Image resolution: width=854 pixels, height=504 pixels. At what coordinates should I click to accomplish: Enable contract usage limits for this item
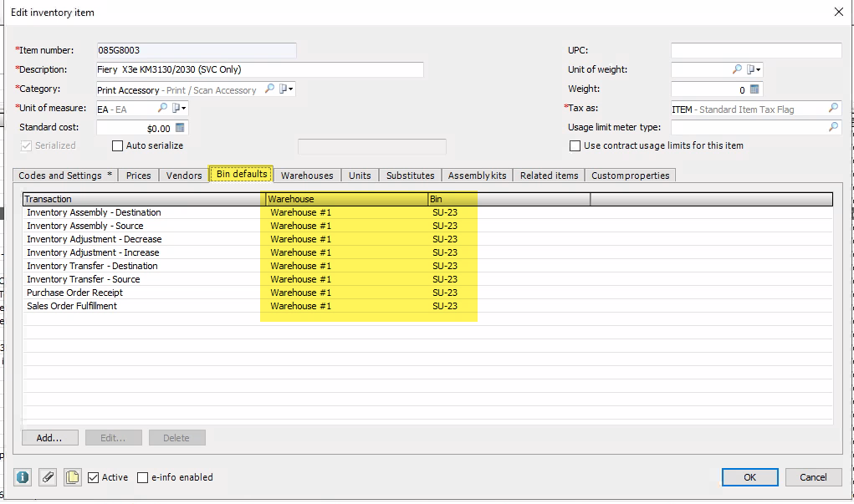[575, 146]
